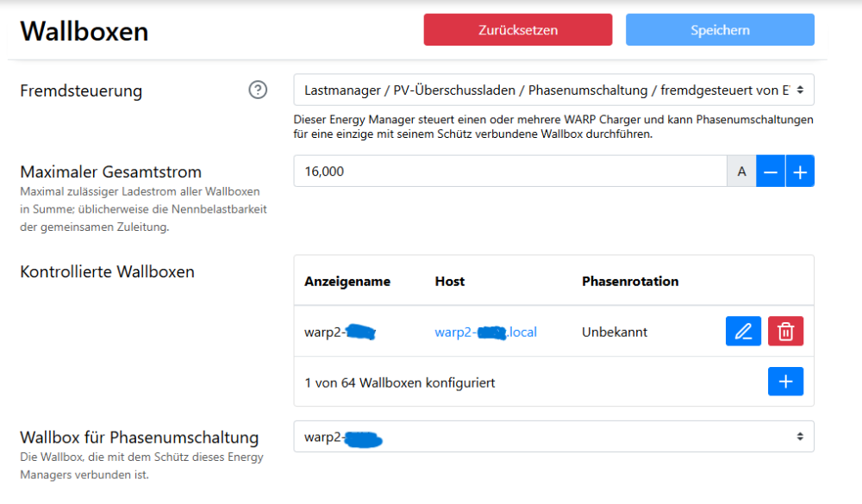The height and width of the screenshot is (504, 862).
Task: Open the Fremdsteuerung help icon
Action: (258, 90)
